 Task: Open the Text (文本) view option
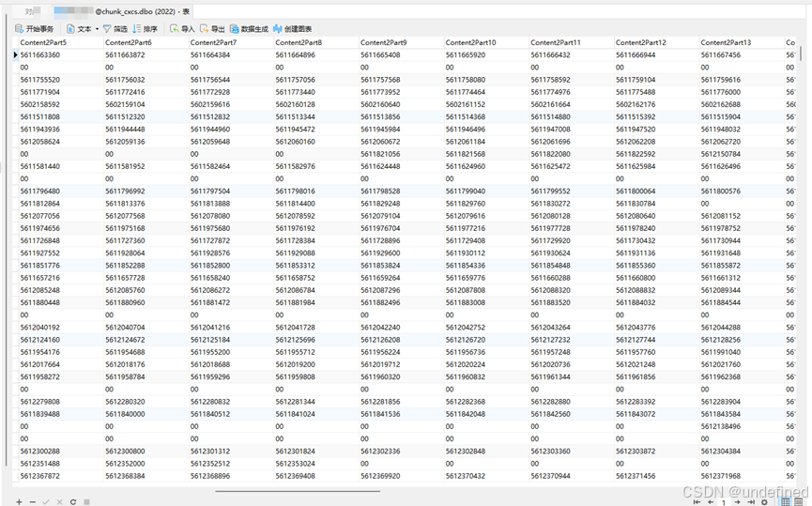(79, 29)
